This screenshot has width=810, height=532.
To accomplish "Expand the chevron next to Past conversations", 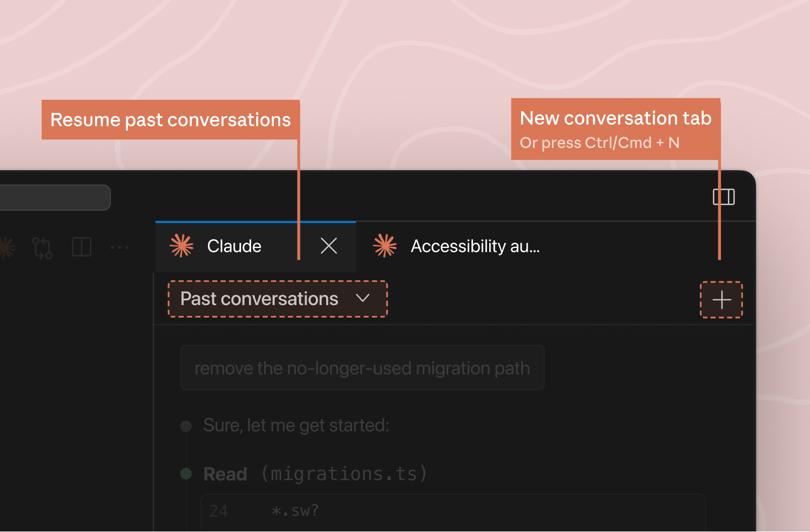I will coord(363,298).
